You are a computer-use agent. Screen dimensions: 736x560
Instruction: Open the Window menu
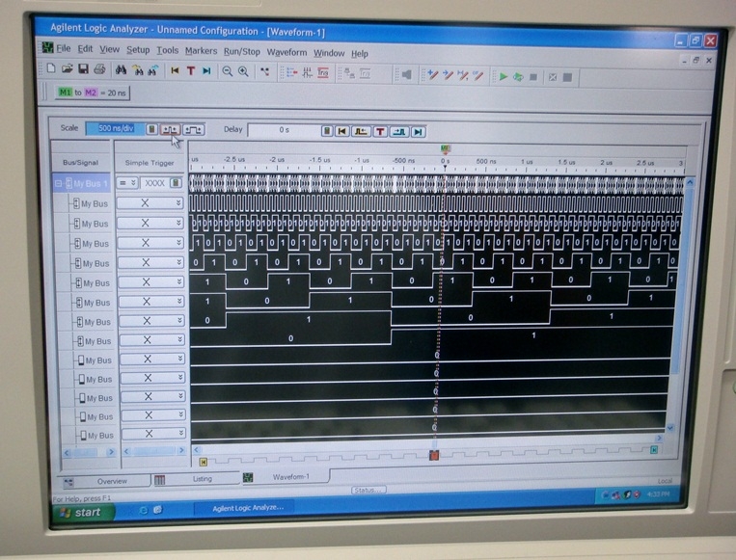point(329,53)
